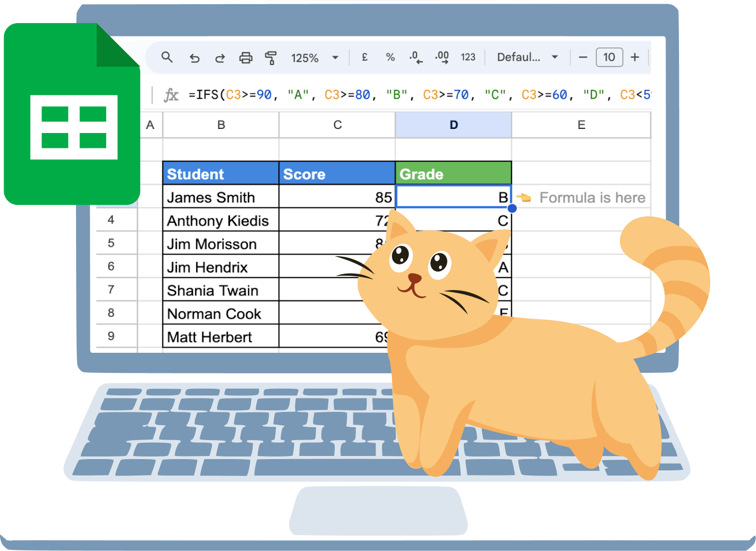Select row 9 header
This screenshot has width=756, height=551.
tap(111, 336)
